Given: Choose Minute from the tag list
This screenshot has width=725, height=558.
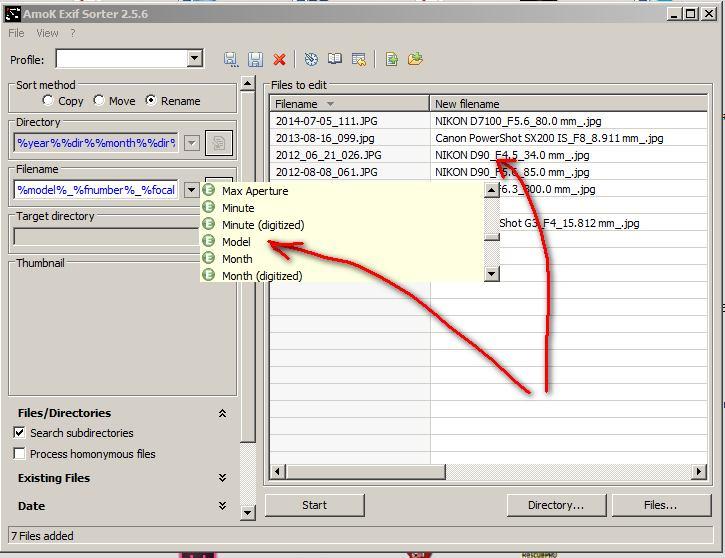Looking at the screenshot, I should tap(238, 208).
